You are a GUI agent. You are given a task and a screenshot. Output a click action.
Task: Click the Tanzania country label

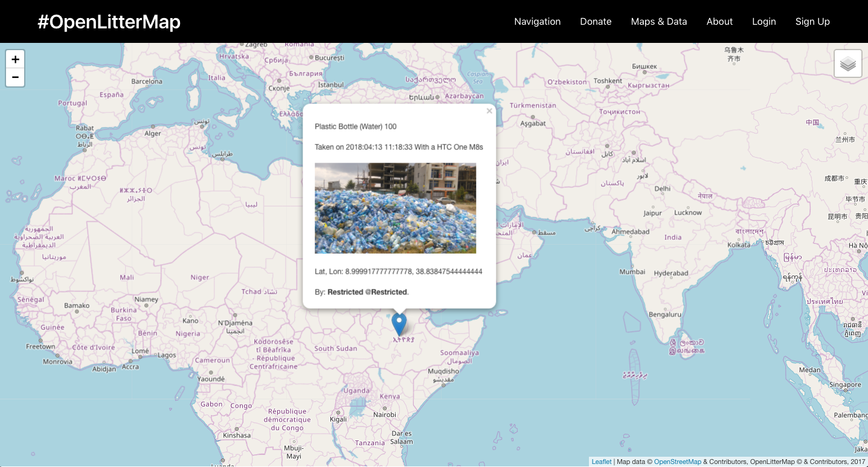[370, 443]
